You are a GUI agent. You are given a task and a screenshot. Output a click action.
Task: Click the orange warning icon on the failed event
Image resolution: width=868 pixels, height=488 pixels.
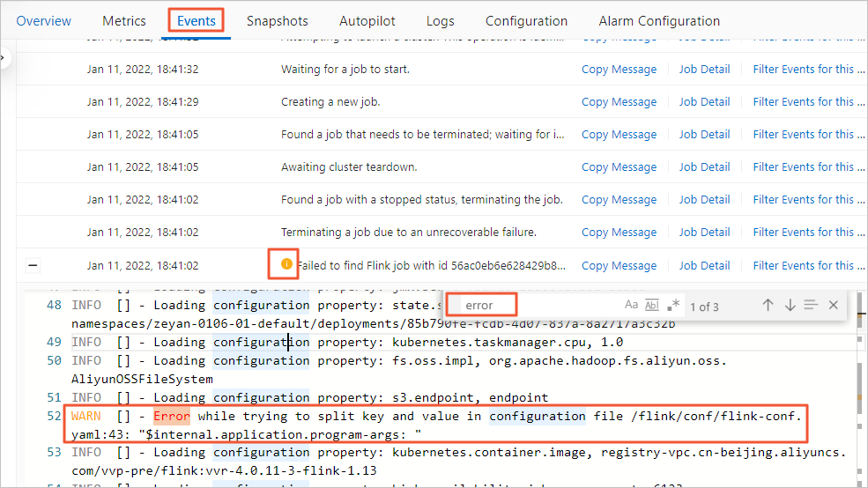(286, 263)
